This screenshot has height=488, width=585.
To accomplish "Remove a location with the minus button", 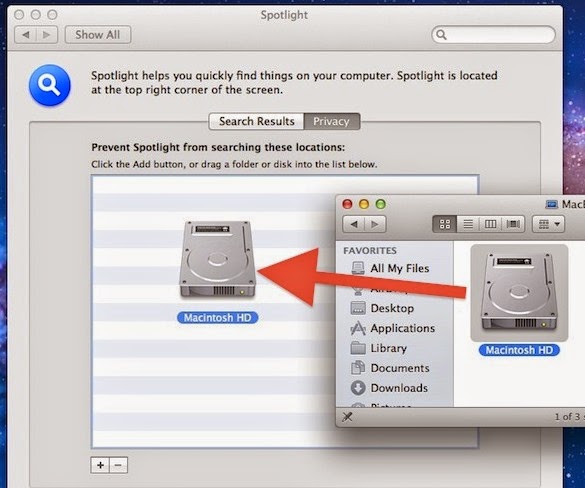I will (x=118, y=465).
